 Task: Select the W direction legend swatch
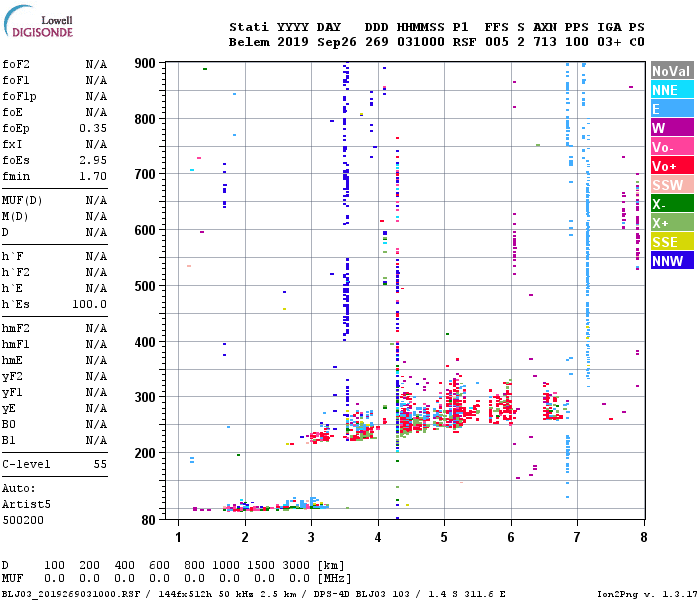tap(672, 128)
